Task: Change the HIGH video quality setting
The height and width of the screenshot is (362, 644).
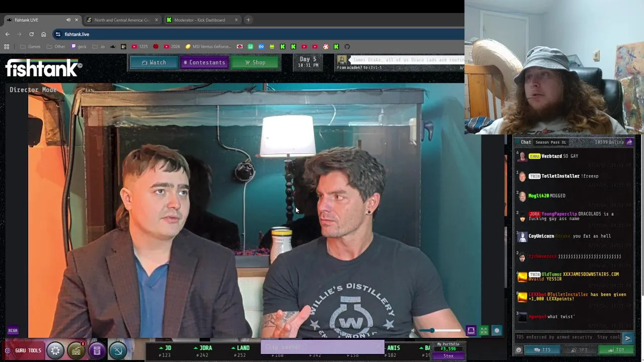Action: pos(13,330)
